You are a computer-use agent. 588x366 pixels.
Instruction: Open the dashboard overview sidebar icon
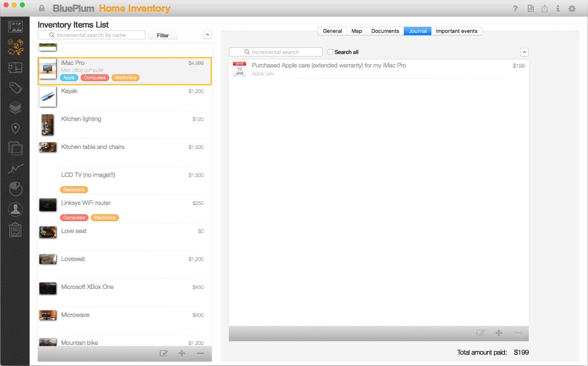[15, 27]
